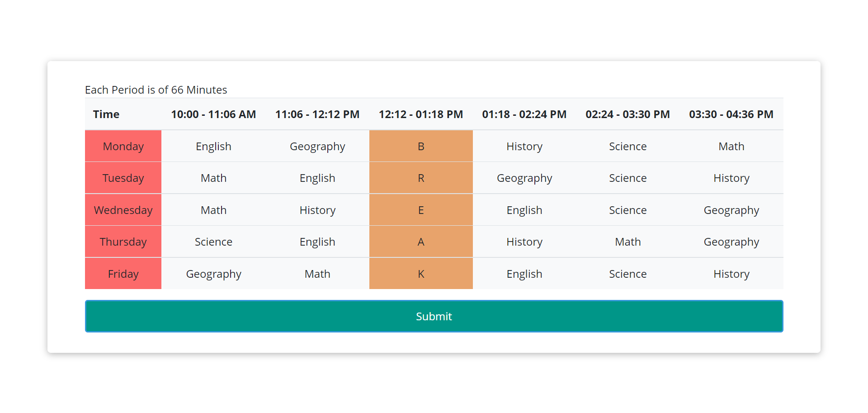
Task: Click Tuesday's Geography cell
Action: [x=524, y=178]
